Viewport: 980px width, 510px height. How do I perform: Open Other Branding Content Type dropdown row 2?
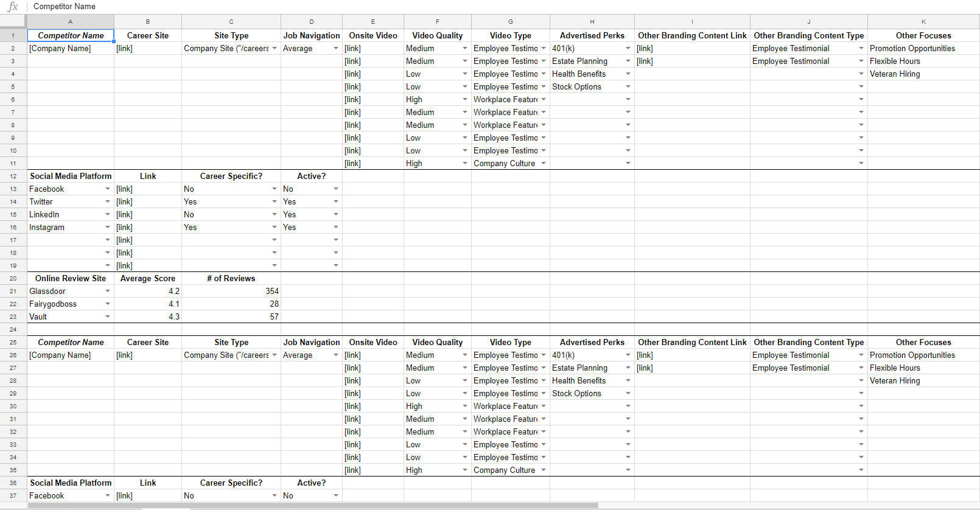pos(861,48)
